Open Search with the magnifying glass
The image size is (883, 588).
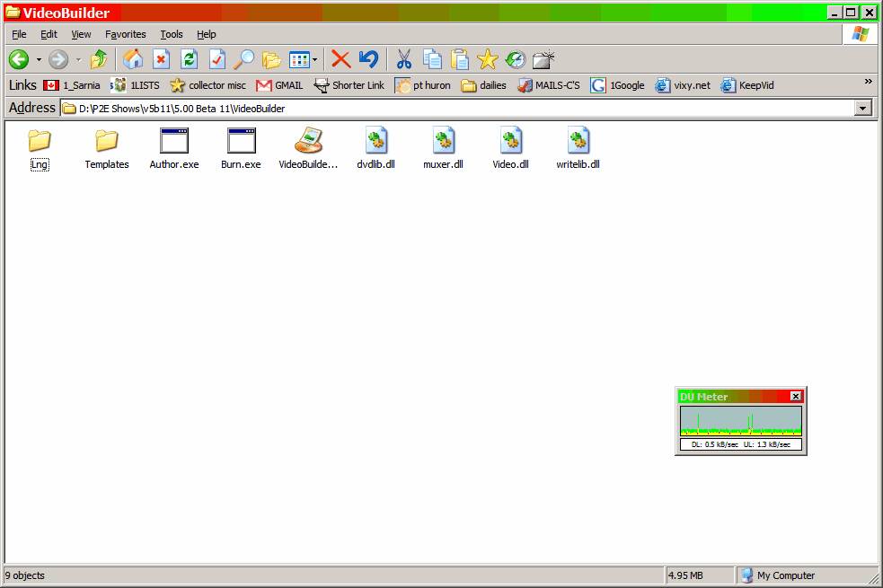(243, 59)
